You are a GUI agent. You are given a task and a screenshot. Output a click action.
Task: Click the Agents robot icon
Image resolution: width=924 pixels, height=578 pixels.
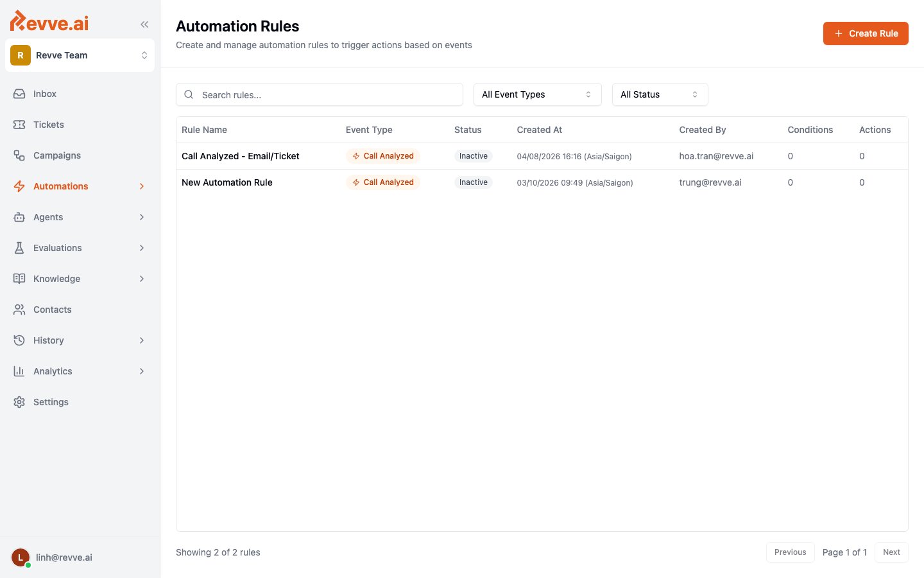[19, 217]
